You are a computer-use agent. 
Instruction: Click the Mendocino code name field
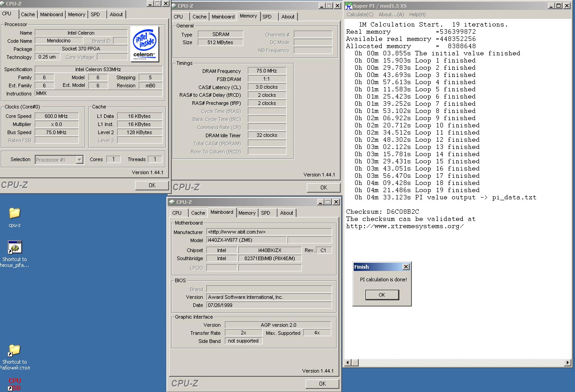(x=59, y=41)
